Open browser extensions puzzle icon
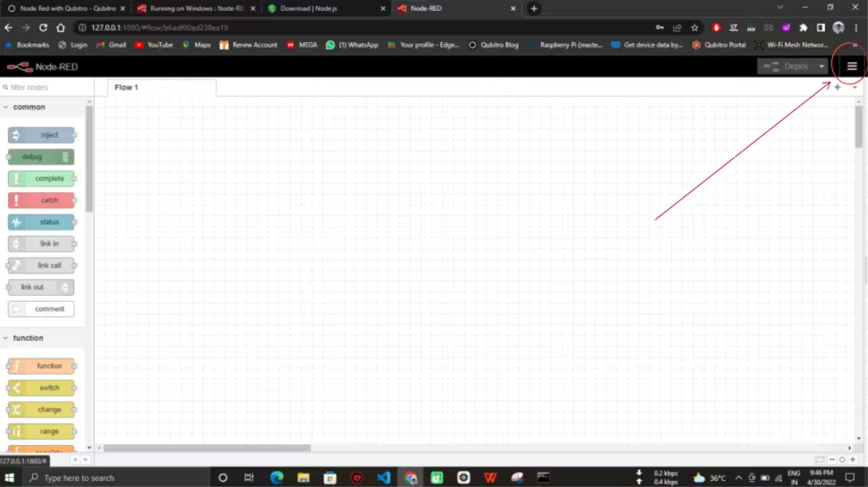The height and width of the screenshot is (487, 868). coord(803,28)
